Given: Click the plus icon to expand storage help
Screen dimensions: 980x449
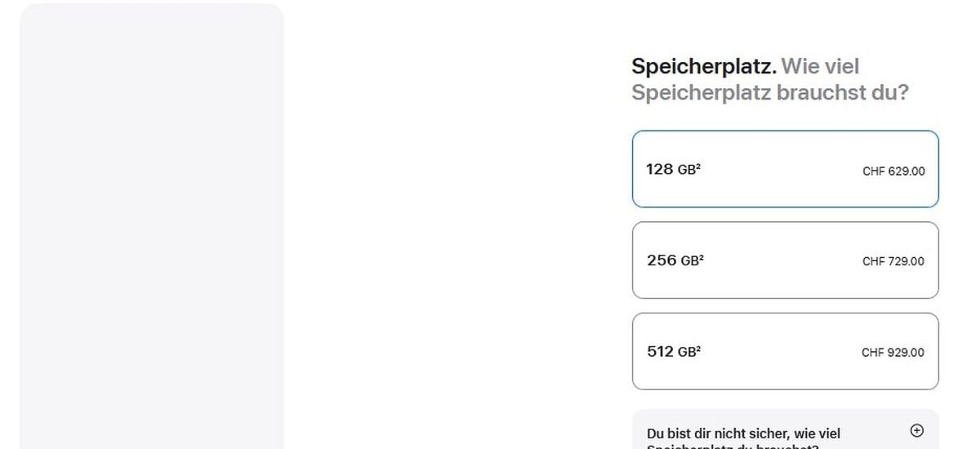Looking at the screenshot, I should click(916, 430).
